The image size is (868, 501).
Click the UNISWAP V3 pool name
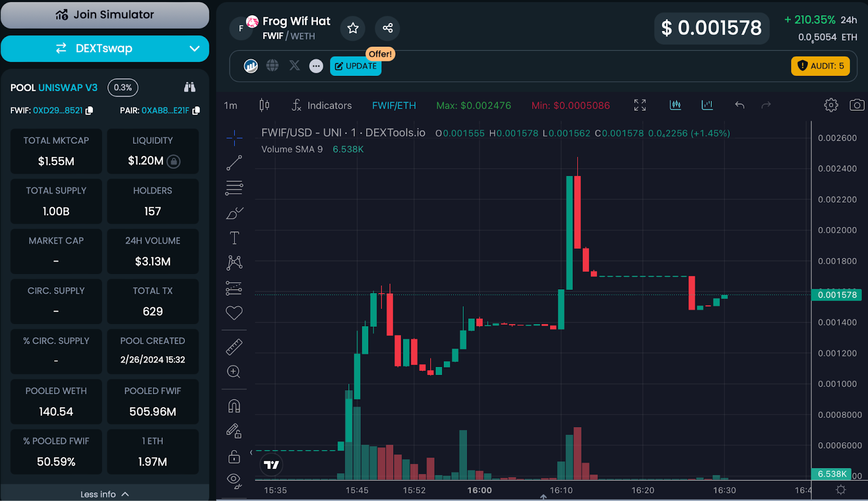pos(68,87)
